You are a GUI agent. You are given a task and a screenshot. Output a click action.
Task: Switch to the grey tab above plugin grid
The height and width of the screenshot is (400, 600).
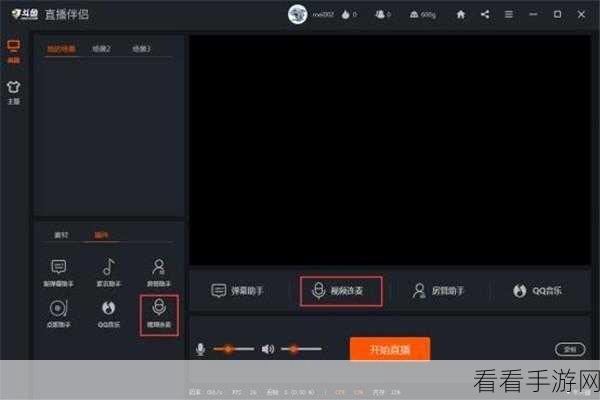point(61,235)
